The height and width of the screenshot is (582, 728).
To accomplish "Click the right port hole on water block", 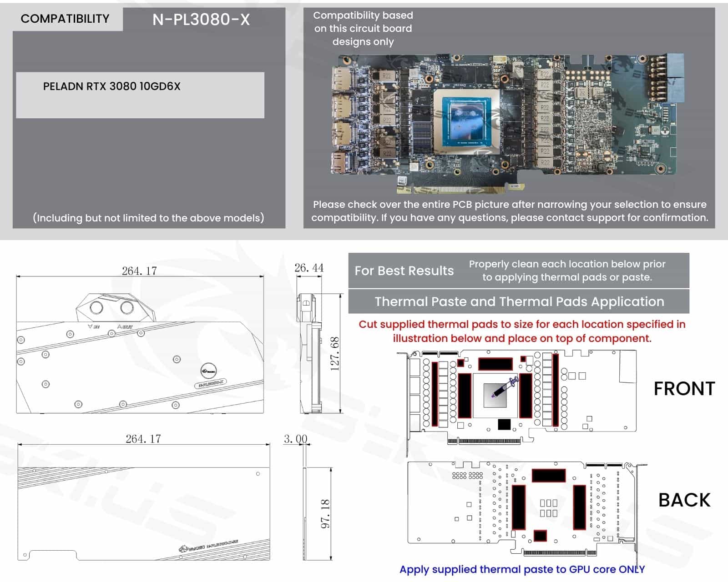I will pos(126,307).
